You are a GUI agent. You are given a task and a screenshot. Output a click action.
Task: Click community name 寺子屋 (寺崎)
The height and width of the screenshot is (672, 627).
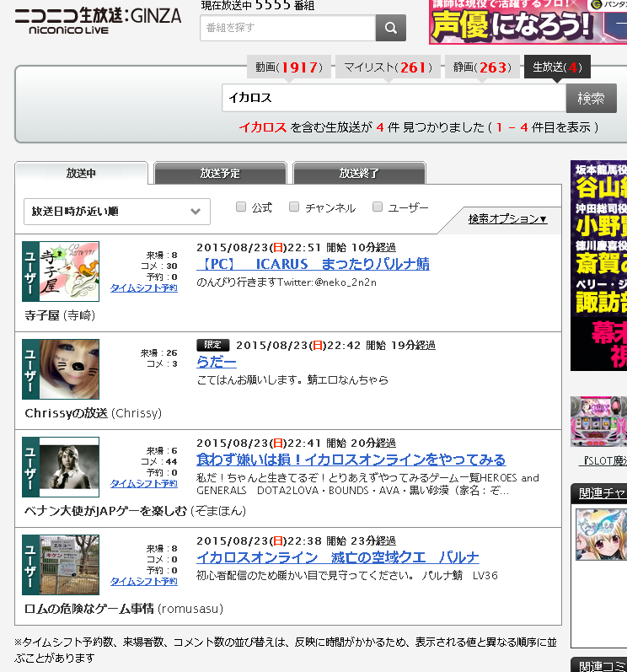pyautogui.click(x=60, y=315)
